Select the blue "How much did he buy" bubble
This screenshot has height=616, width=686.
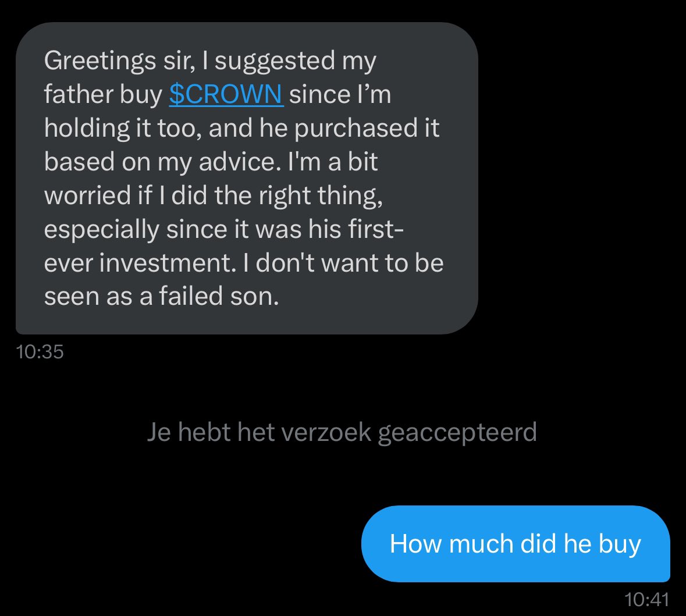(515, 544)
